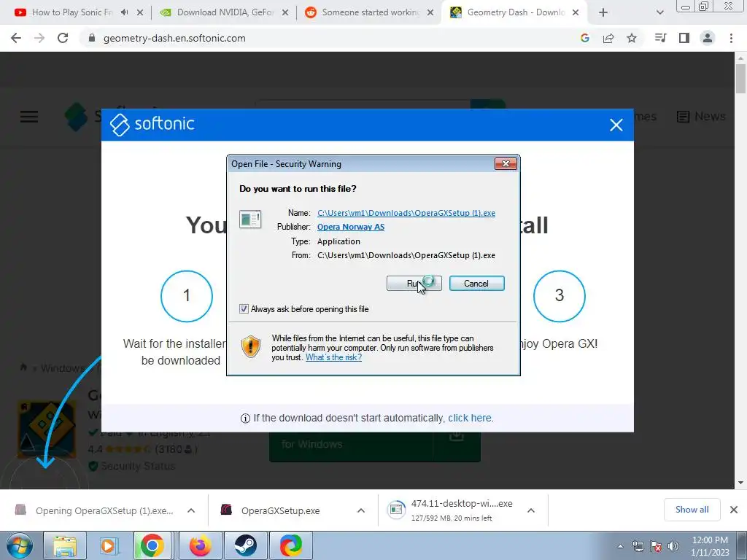The height and width of the screenshot is (560, 747).
Task: View site security lock information
Action: [x=92, y=38]
